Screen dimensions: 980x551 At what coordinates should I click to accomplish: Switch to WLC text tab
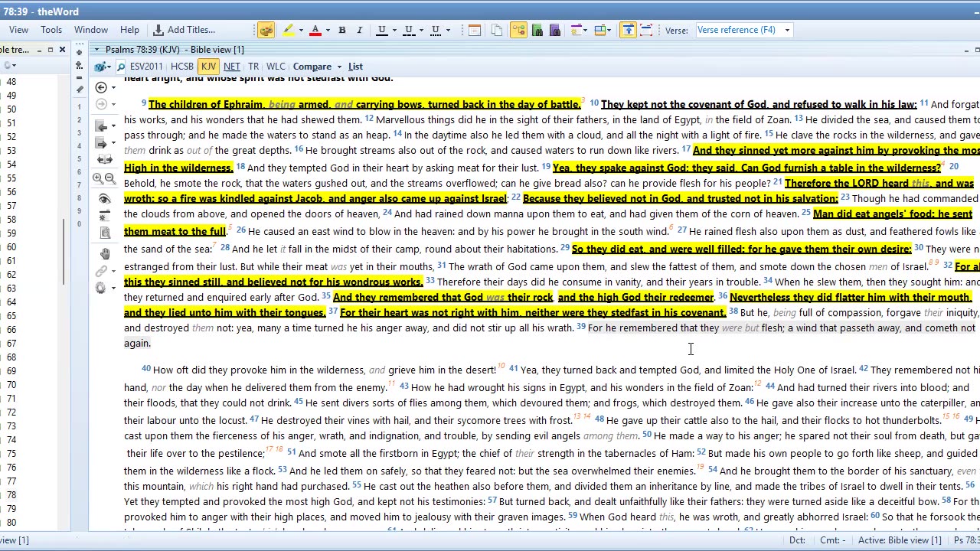[276, 67]
